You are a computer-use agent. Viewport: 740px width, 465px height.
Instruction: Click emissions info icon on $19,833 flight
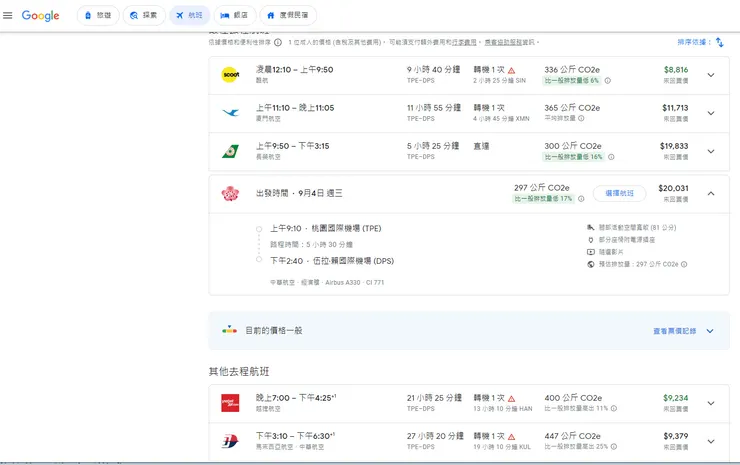click(611, 157)
